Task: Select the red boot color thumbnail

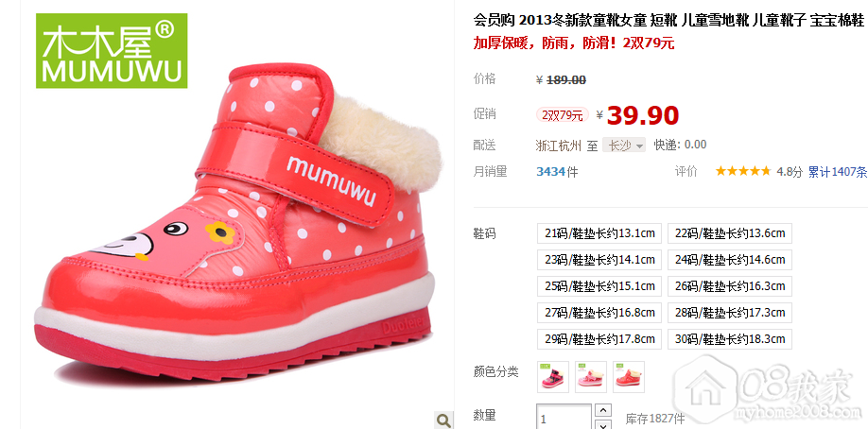Action: click(x=628, y=377)
